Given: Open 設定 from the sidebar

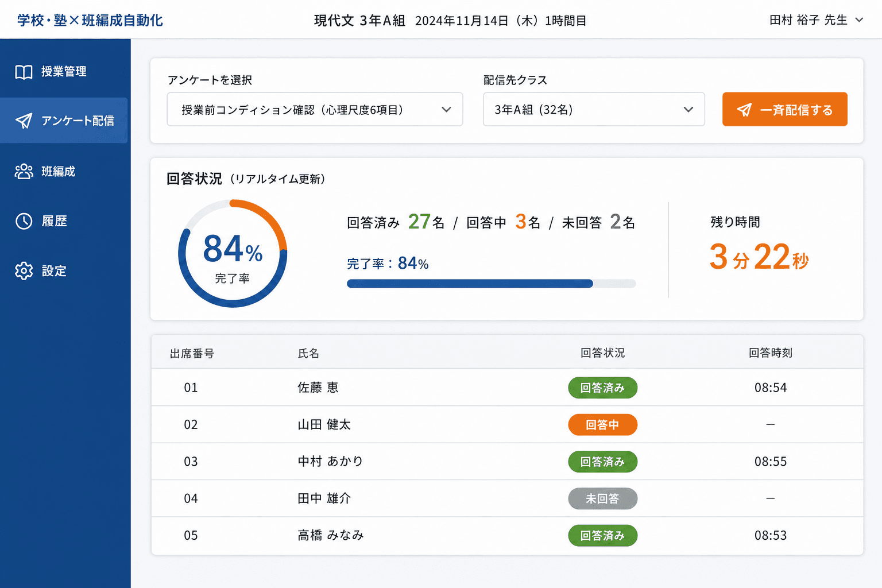Looking at the screenshot, I should [x=64, y=270].
